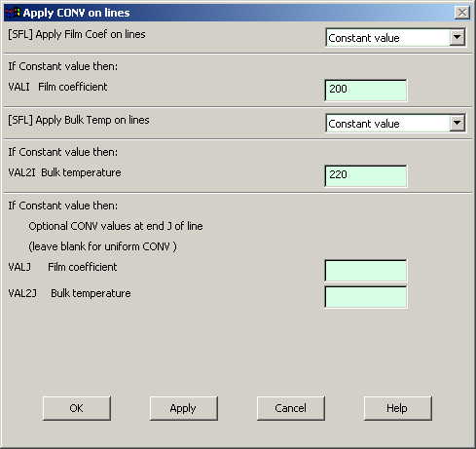Open the Film Coef 'Constant value' combo box
The image size is (476, 449).
(395, 37)
